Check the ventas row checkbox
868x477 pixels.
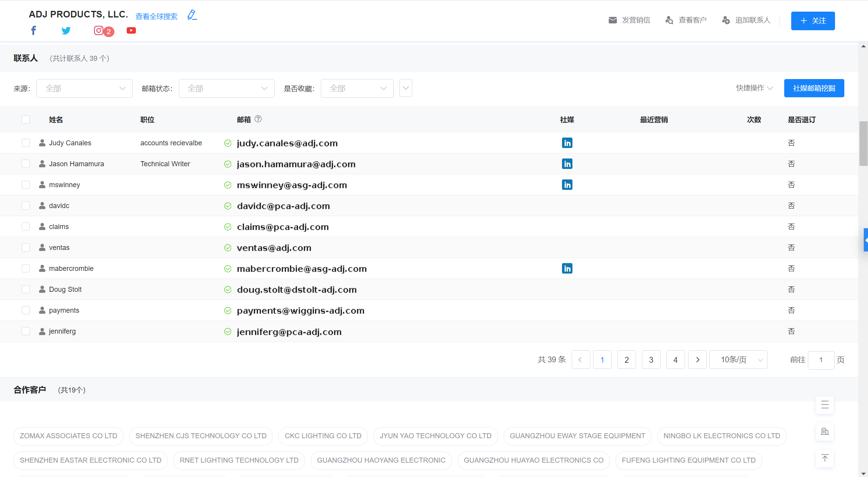[26, 248]
